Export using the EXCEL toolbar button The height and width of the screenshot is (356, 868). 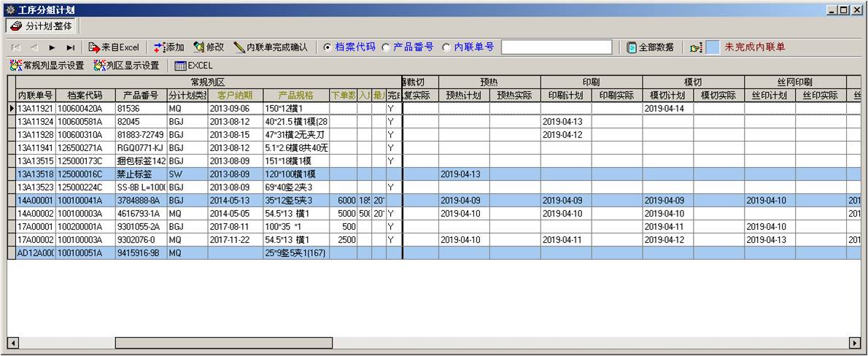click(x=193, y=66)
